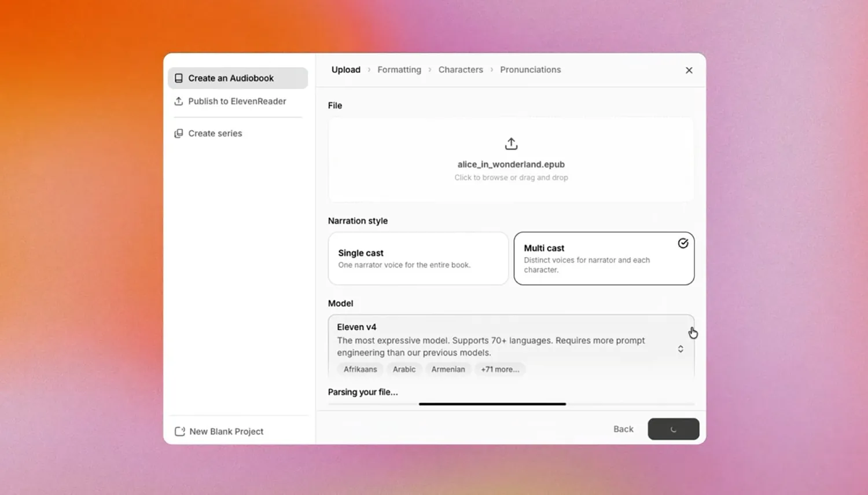Click the book icon beside Create an Audiobook
The height and width of the screenshot is (495, 868).
(179, 78)
